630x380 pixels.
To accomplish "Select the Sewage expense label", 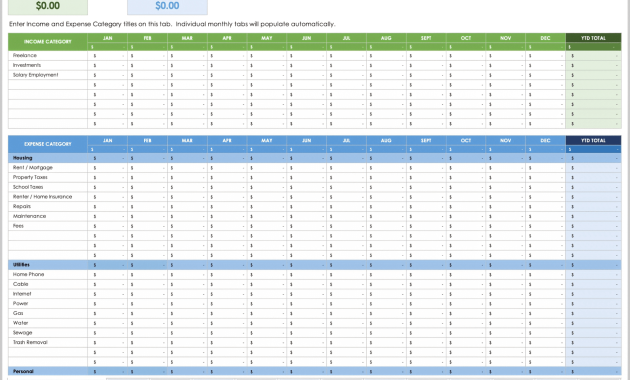I will (22, 333).
